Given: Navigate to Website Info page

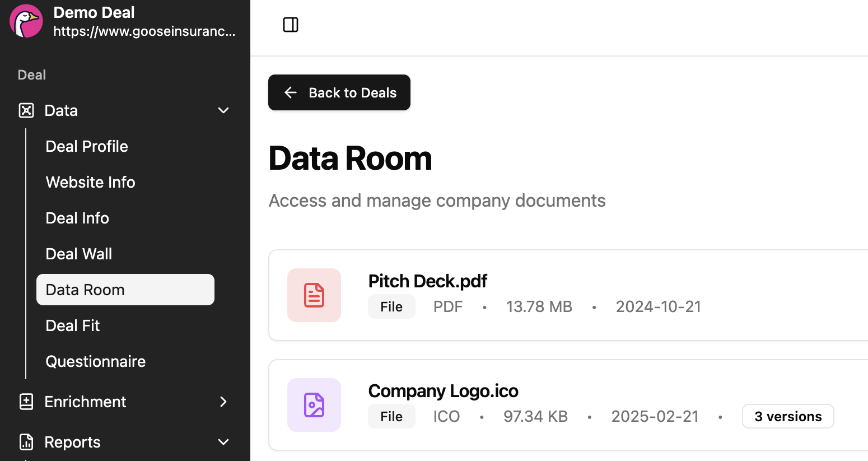Looking at the screenshot, I should point(90,182).
